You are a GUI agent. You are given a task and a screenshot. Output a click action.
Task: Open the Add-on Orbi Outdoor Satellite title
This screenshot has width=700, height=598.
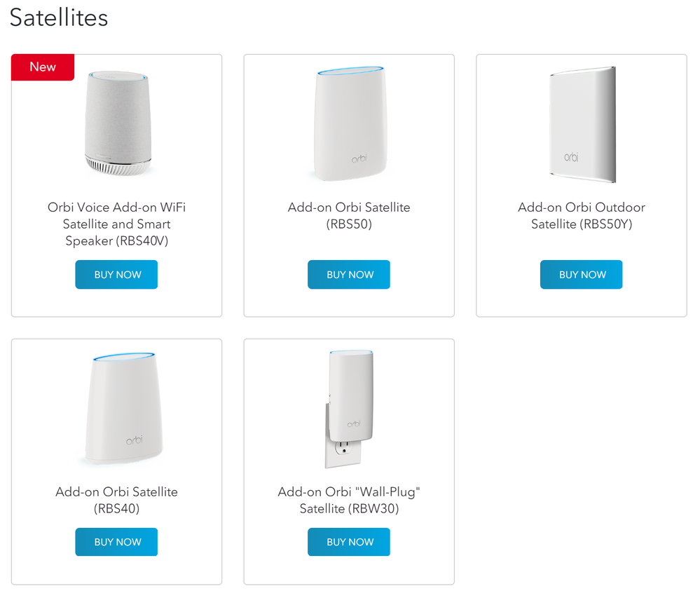click(581, 215)
